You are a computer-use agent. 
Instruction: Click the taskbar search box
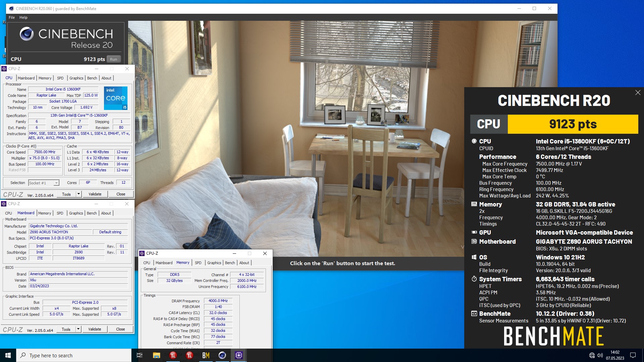74,355
